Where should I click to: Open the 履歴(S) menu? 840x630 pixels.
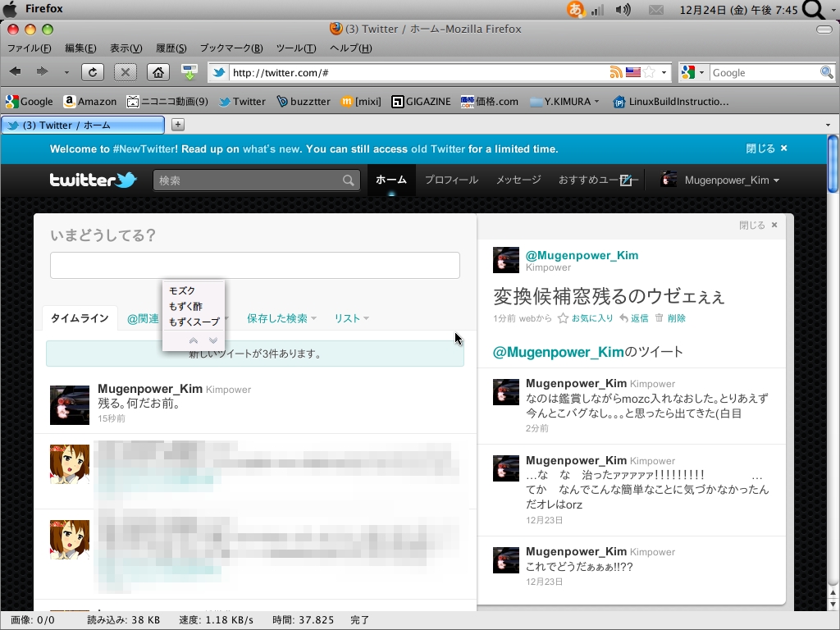click(171, 48)
